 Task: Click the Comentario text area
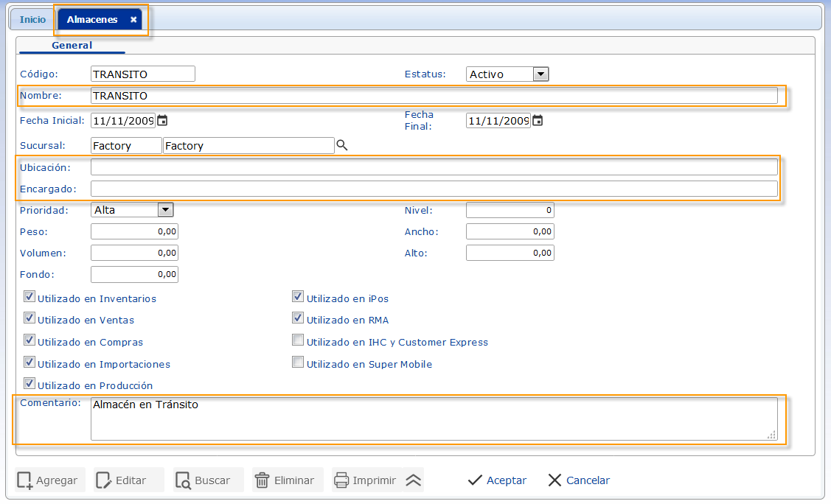click(434, 419)
